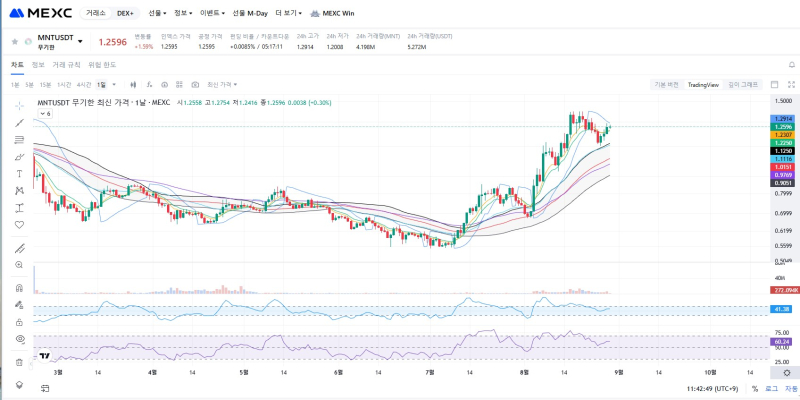Click the split window layout icon
This screenshot has height=400, width=800.
coord(774,85)
